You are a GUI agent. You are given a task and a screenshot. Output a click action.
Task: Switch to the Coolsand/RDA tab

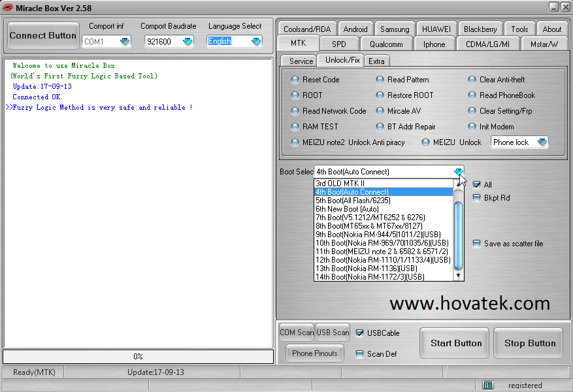point(307,29)
